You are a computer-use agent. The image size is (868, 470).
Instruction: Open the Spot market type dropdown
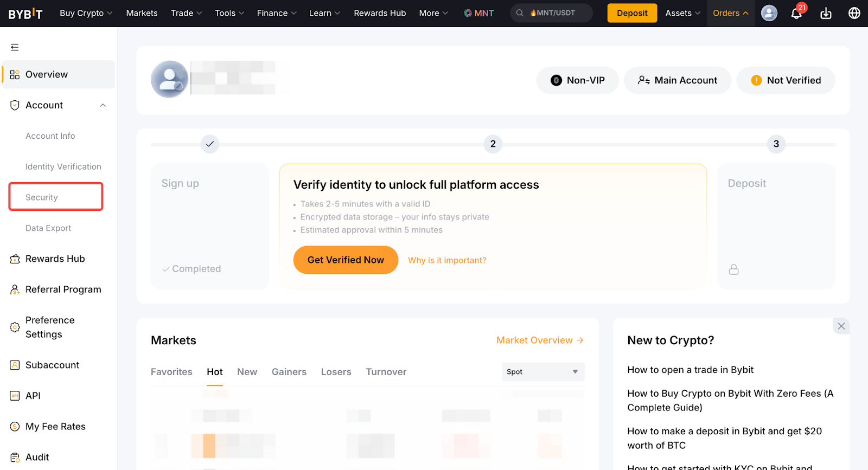(x=542, y=372)
